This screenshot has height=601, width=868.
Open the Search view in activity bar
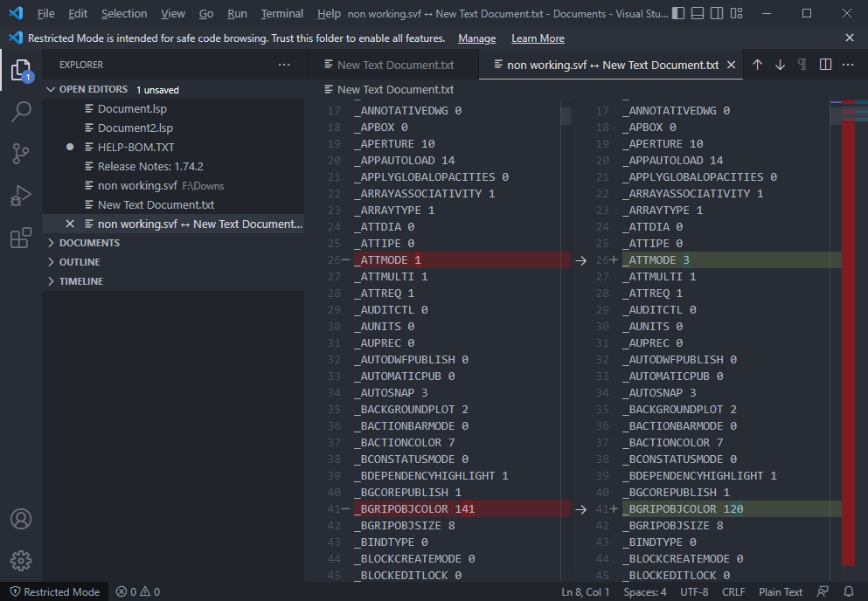21,111
